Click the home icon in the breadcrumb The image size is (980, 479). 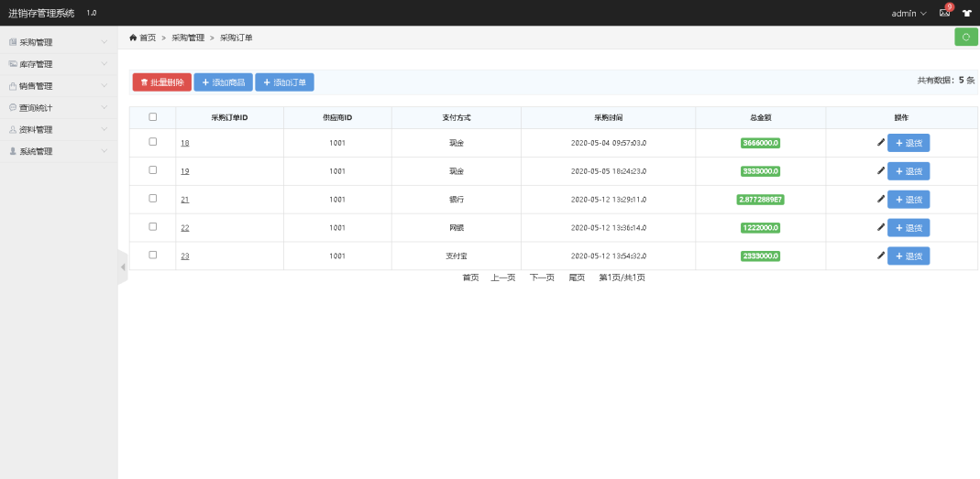coord(133,38)
